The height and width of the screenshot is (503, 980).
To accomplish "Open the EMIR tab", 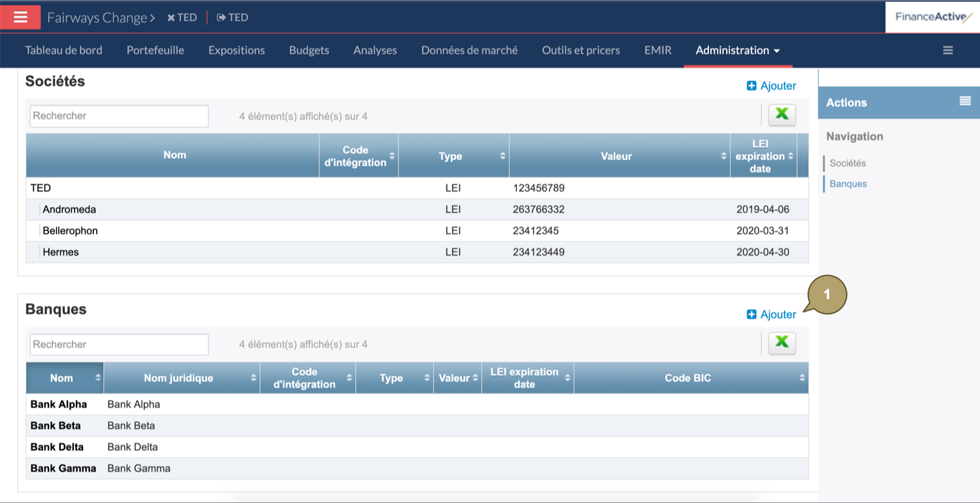I will pos(658,50).
